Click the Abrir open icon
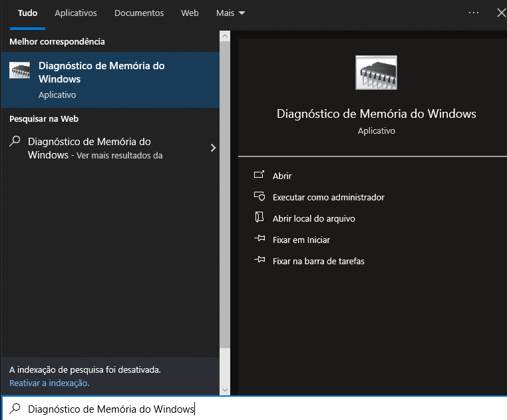The image size is (507, 420). [x=259, y=176]
